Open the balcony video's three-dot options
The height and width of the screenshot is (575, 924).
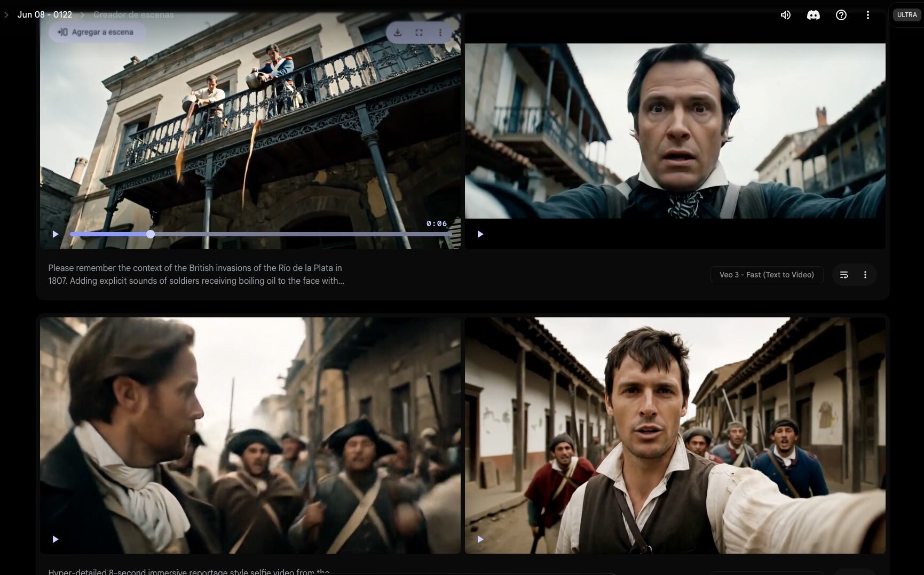click(x=440, y=32)
